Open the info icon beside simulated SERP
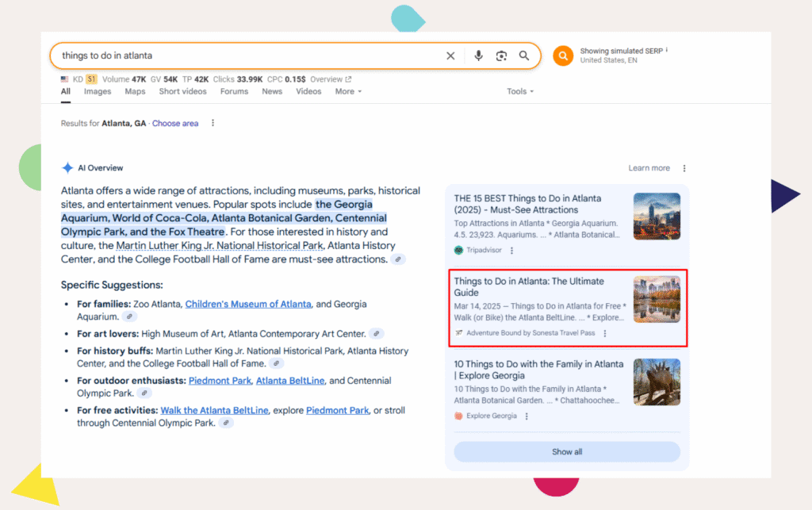The image size is (812, 510). (667, 50)
